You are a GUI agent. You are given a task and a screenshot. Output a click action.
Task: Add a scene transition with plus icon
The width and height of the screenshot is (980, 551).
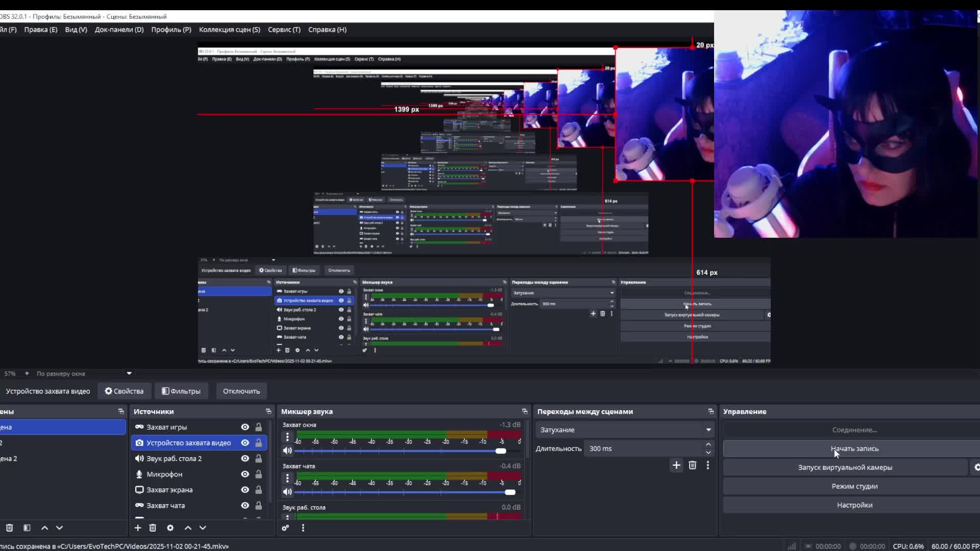coord(676,465)
